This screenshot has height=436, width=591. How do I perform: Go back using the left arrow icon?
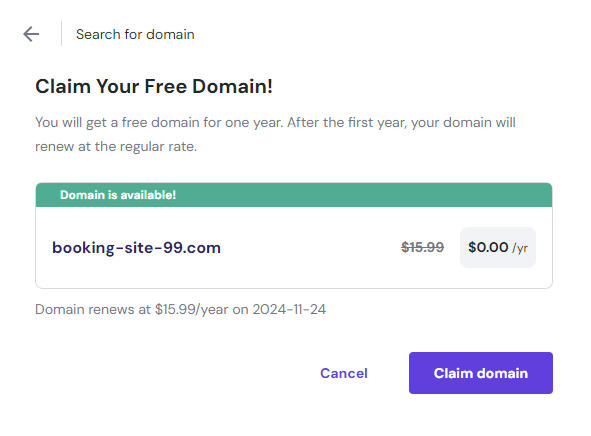point(31,34)
